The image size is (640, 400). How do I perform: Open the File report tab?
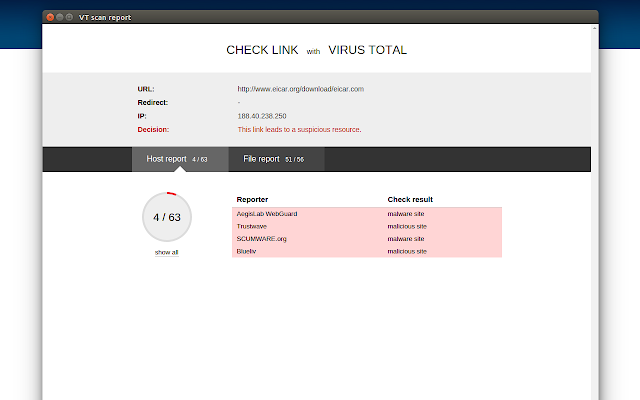tap(276, 159)
